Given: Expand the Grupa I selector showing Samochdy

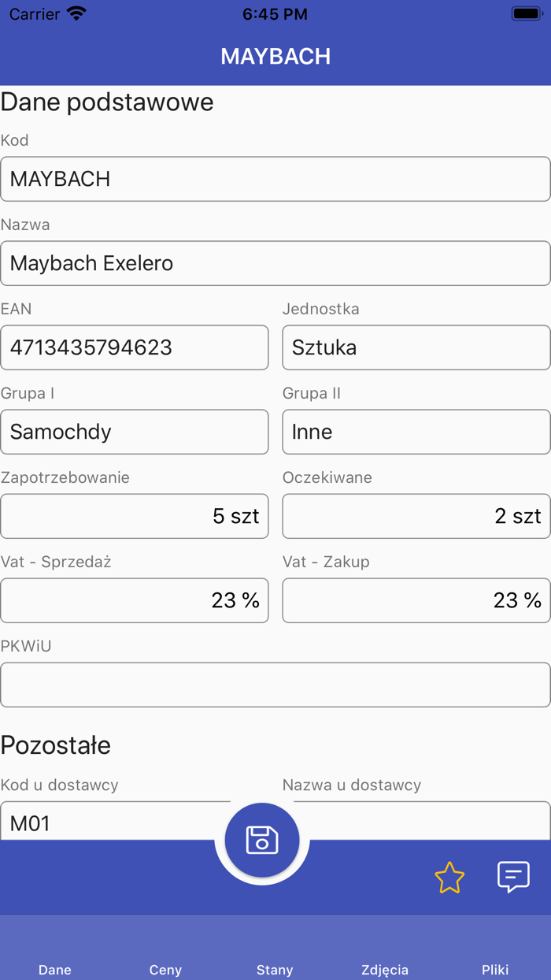Looking at the screenshot, I should 135,432.
